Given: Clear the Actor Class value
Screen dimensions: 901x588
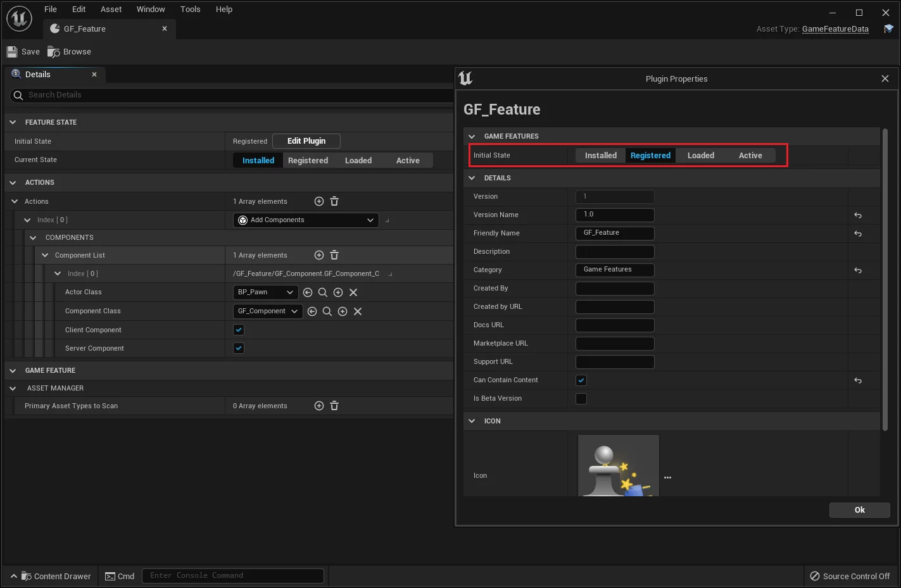Looking at the screenshot, I should coord(353,292).
